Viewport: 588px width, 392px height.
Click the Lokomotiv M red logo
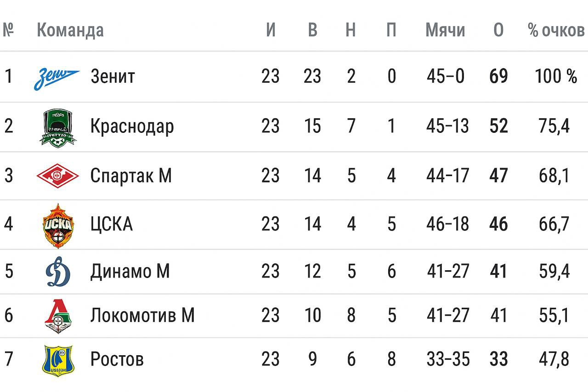[58, 316]
